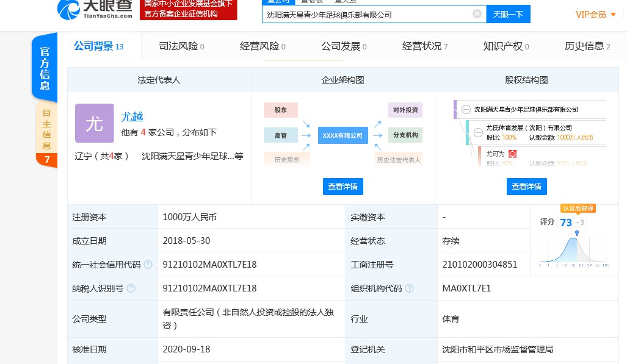
Task: Open the 司法风险 tab
Action: [x=181, y=46]
